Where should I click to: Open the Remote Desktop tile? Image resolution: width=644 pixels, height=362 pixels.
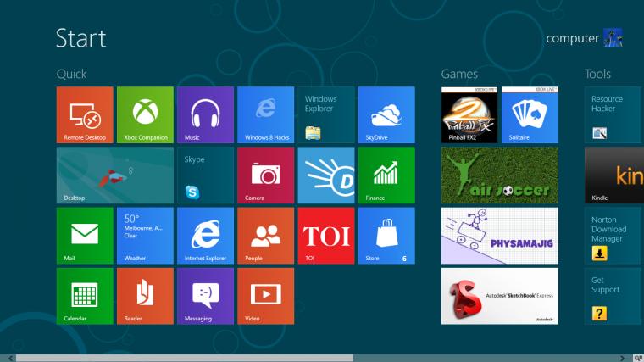pyautogui.click(x=85, y=114)
